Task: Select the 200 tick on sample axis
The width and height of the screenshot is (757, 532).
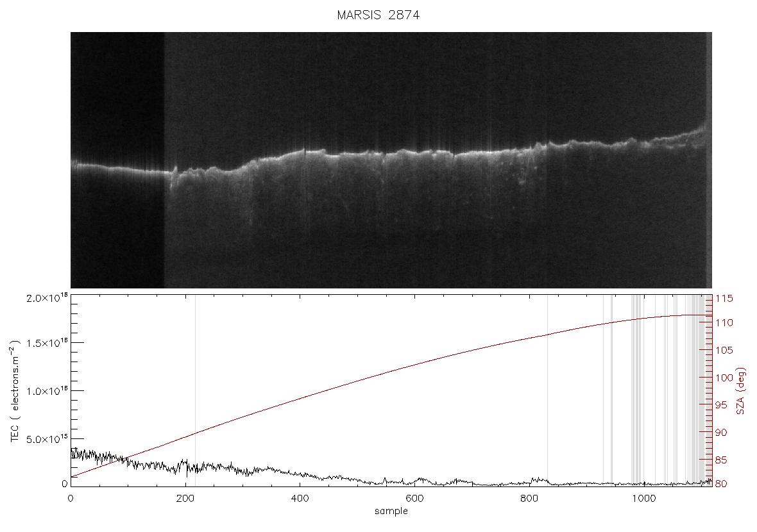Action: (x=185, y=498)
